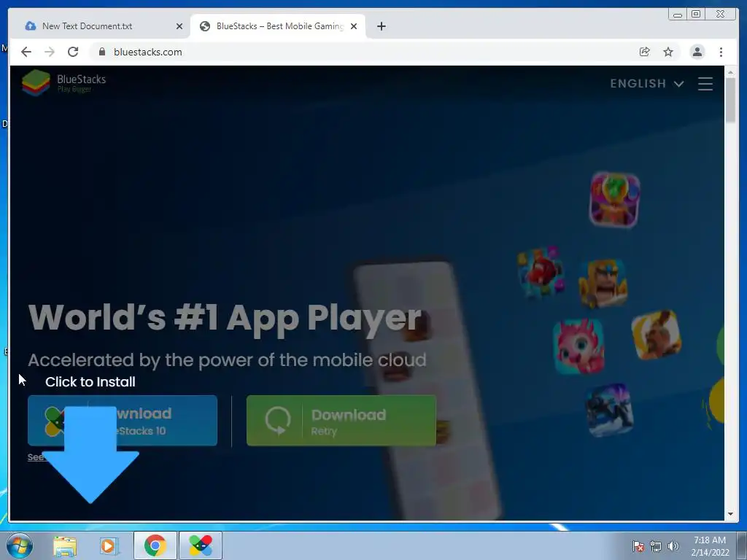Open the Chrome three-dot menu

[721, 52]
